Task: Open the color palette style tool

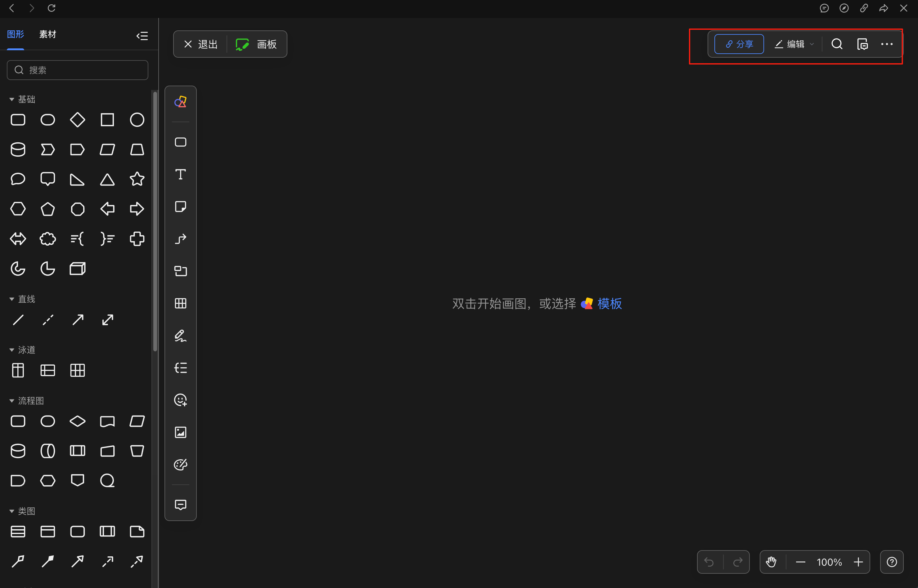Action: (x=180, y=465)
